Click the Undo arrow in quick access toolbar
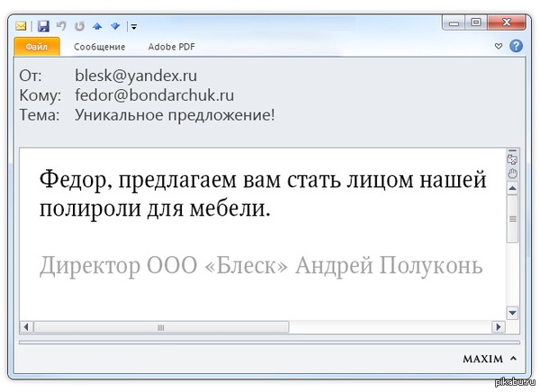Image resolution: width=540 pixels, height=392 pixels. coord(60,26)
